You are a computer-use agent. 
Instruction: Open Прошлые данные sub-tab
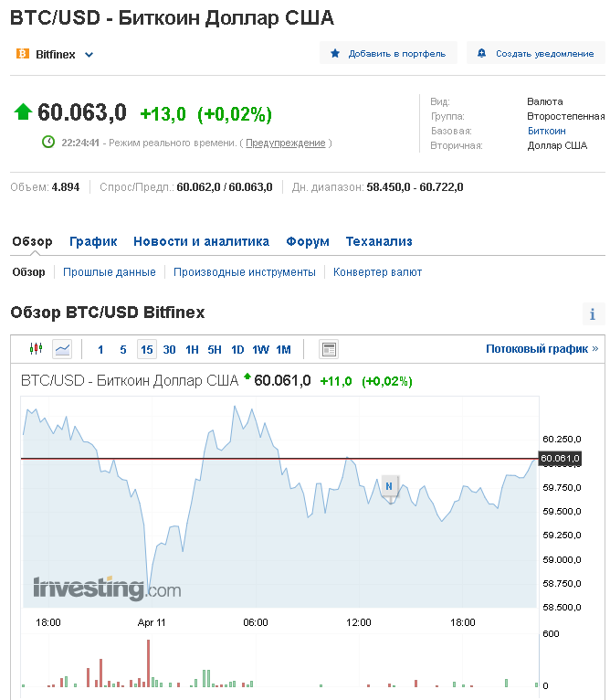coord(110,272)
